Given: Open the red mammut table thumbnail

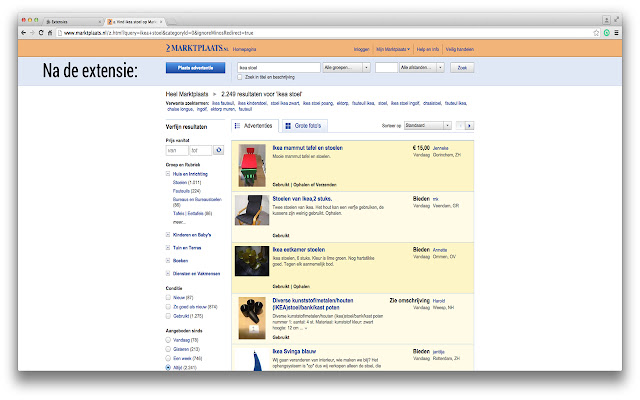Looking at the screenshot, I should [252, 165].
